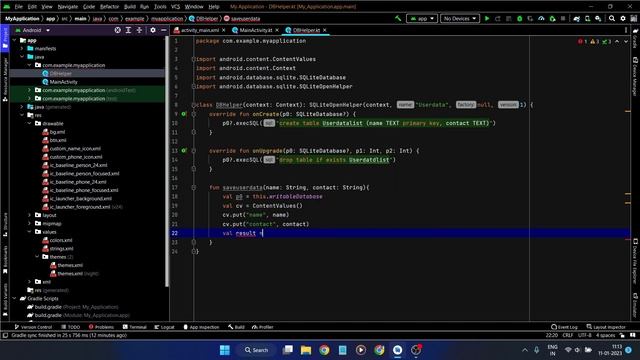This screenshot has width=640, height=360.
Task: Toggle the Project tool window strip button
Action: [x=5, y=38]
